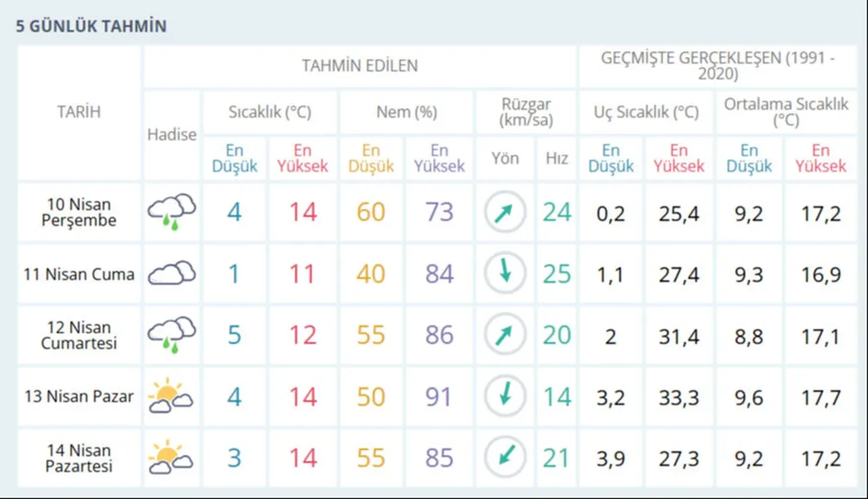Viewport: 868px width, 499px height.
Task: Click the 5 GÜNLÜK TAHMİN title
Action: 91,26
